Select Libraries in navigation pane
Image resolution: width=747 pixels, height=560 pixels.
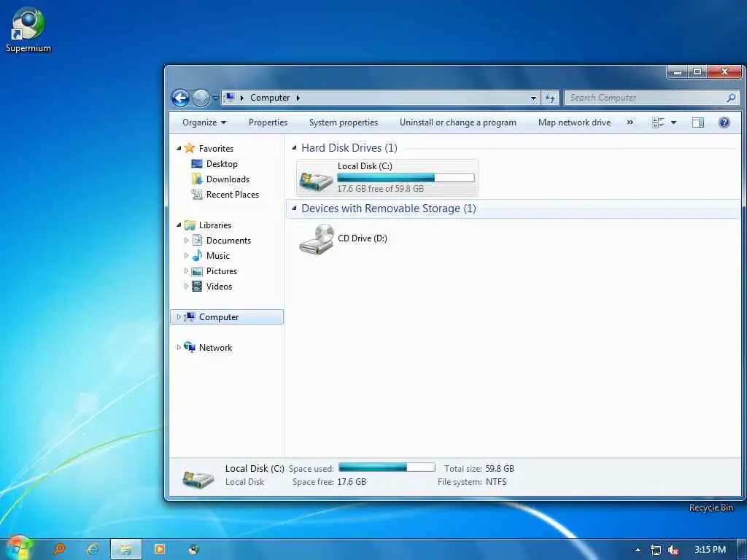pyautogui.click(x=215, y=225)
